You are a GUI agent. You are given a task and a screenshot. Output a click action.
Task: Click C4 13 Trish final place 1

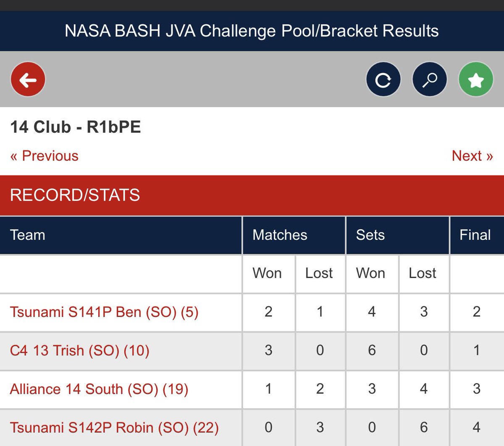pyautogui.click(x=477, y=351)
